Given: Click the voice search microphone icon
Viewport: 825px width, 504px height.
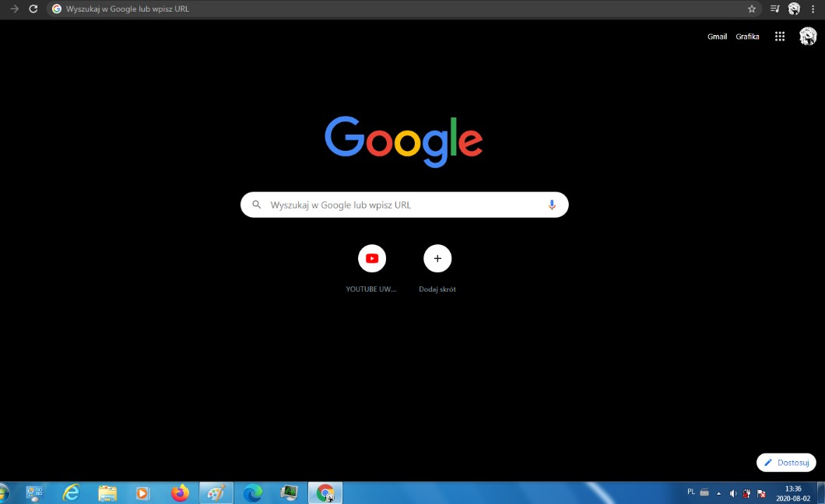Looking at the screenshot, I should [x=552, y=205].
